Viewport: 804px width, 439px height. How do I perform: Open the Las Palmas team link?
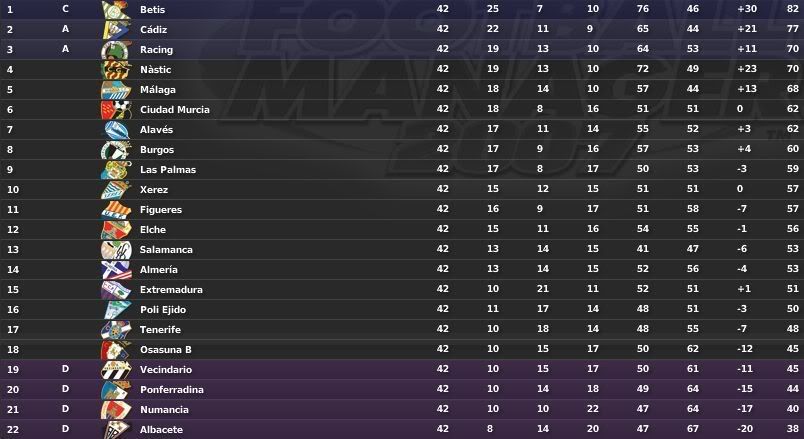click(168, 170)
